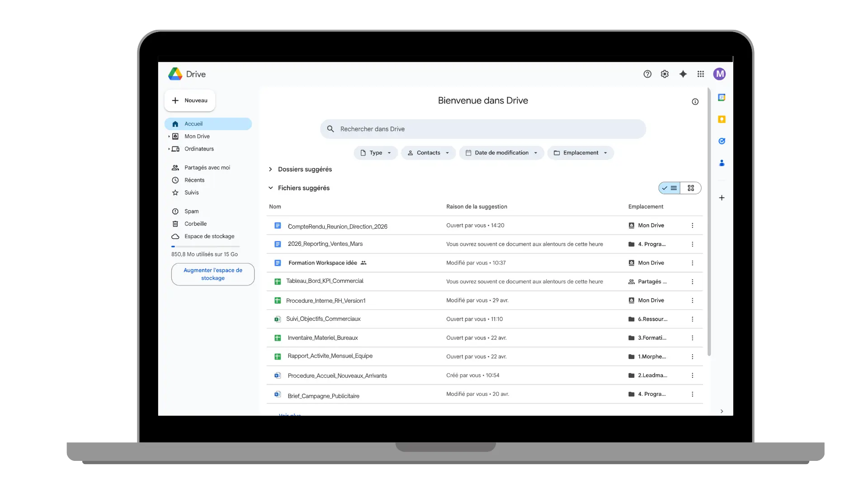Open more actions for Brief_Campagne_Publicitaire
This screenshot has width=868, height=488.
[692, 394]
